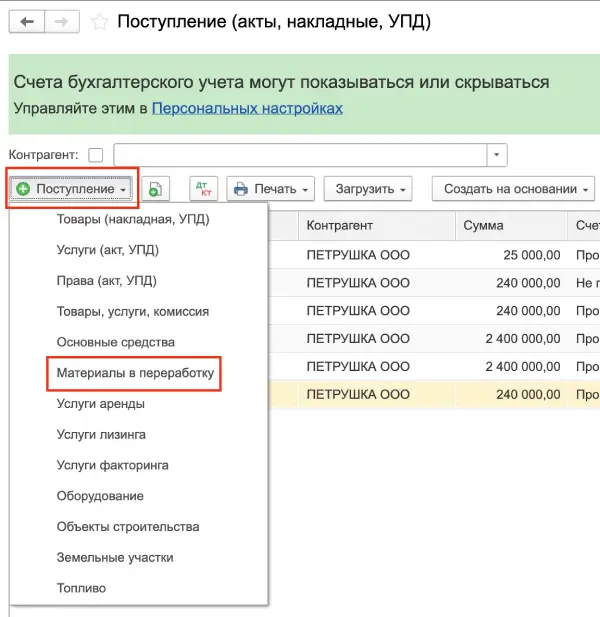Image resolution: width=600 pixels, height=617 pixels.
Task: Open the Загрузить dropdown
Action: pos(372,189)
